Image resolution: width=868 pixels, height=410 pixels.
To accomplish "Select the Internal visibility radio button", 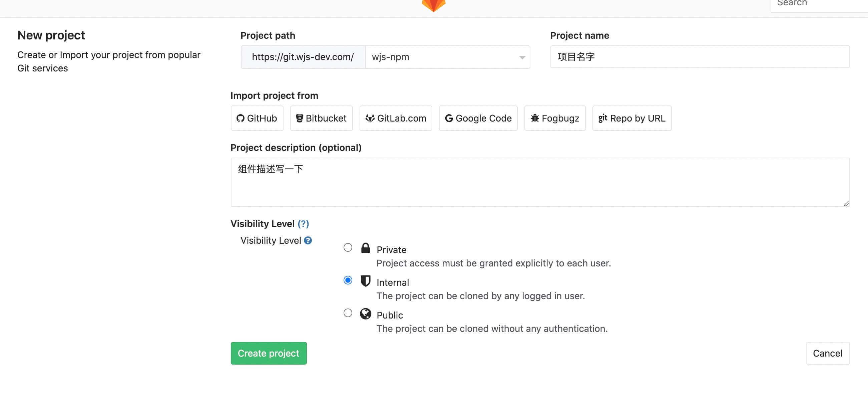I will [348, 280].
